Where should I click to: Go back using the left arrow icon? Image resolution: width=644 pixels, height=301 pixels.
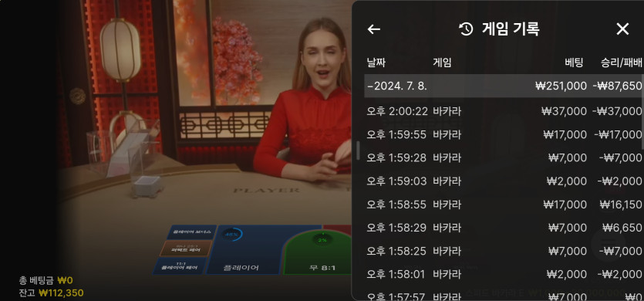[x=374, y=29]
